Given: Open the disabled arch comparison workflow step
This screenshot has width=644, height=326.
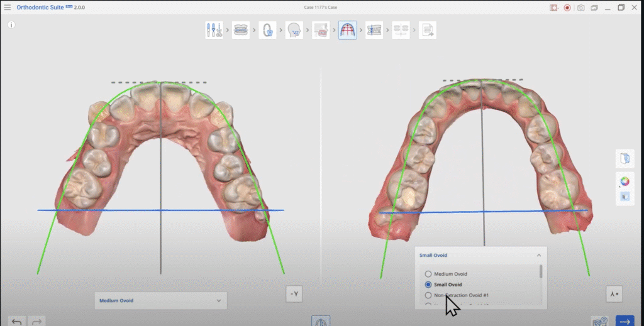Looking at the screenshot, I should (x=401, y=30).
